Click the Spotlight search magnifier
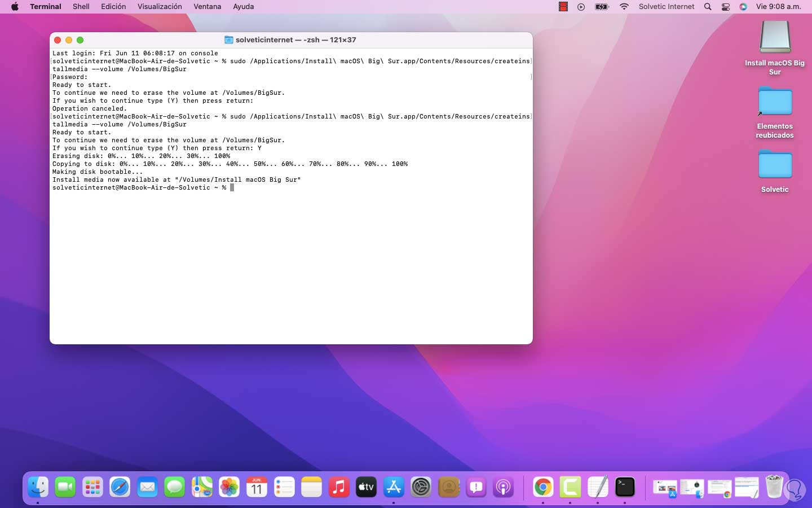Screen dimensions: 812x508 (x=708, y=7)
